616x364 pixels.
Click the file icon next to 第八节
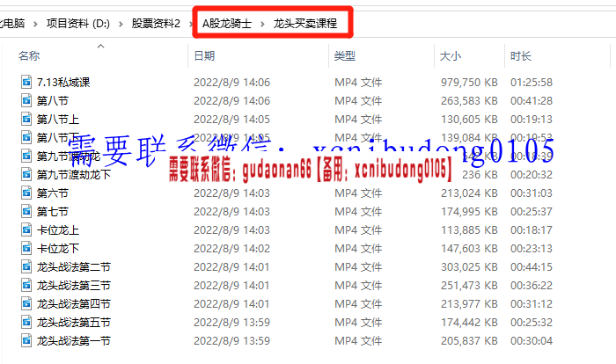tap(26, 100)
